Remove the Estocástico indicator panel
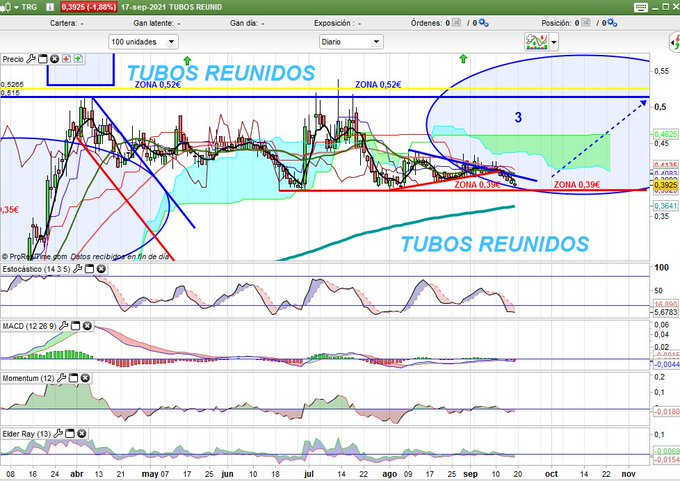The width and height of the screenshot is (680, 481). click(101, 269)
